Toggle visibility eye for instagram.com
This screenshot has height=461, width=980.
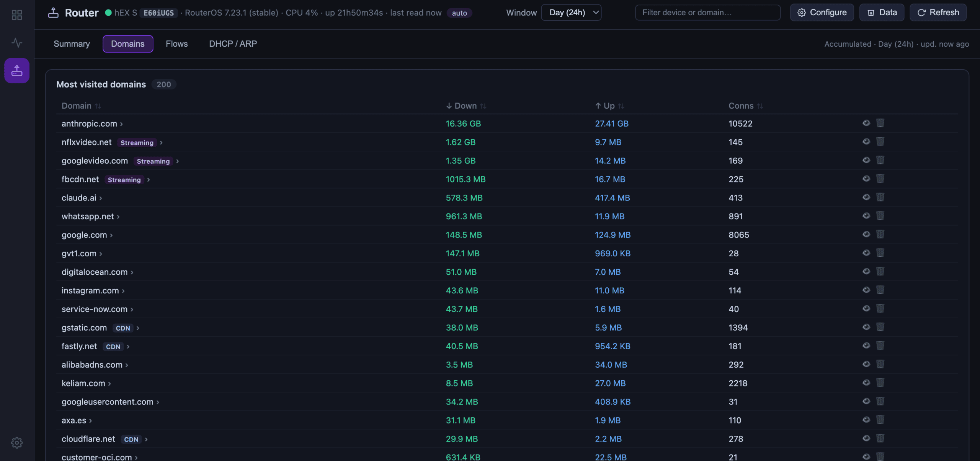(866, 290)
